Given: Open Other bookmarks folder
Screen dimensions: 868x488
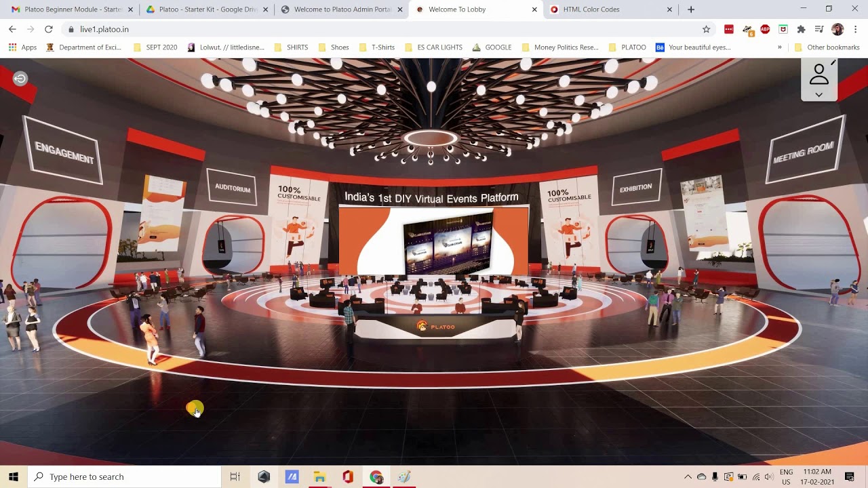Looking at the screenshot, I should coord(827,47).
